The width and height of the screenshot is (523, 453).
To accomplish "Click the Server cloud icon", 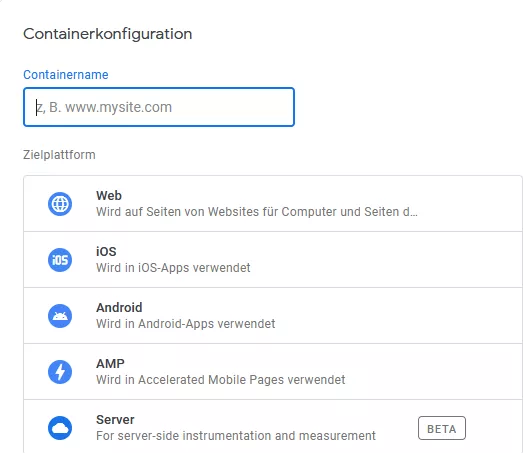I will coord(60,428).
